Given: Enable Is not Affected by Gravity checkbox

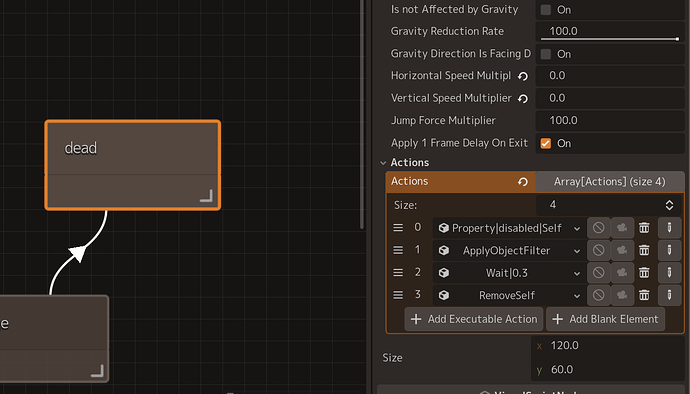Looking at the screenshot, I should pyautogui.click(x=546, y=10).
